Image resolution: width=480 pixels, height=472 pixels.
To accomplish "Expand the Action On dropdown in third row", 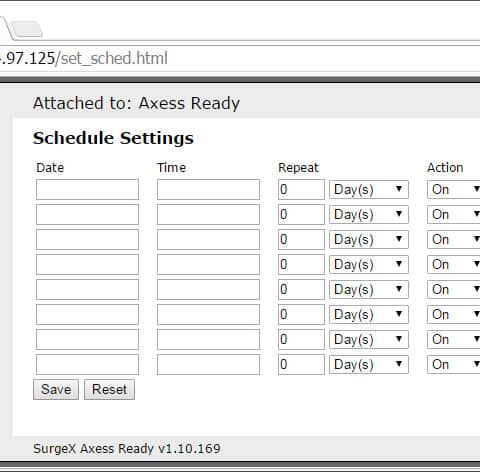I will (454, 239).
